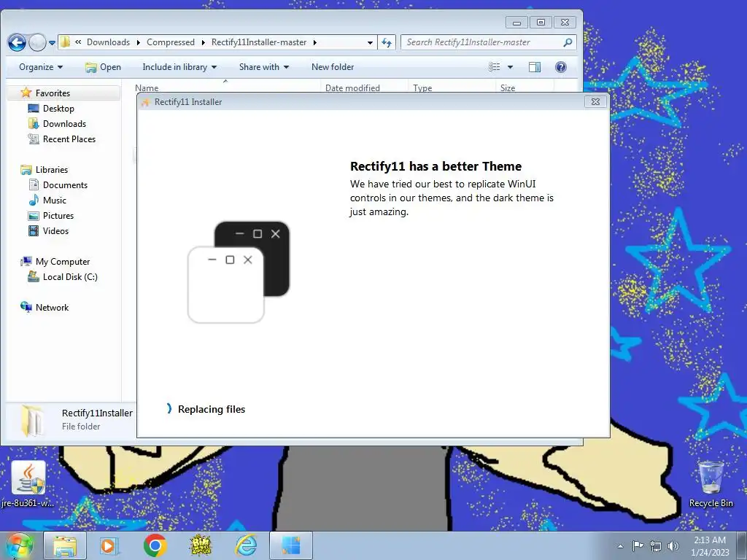Screen dimensions: 747x560
Task: Open the Music library
Action: [x=54, y=200]
